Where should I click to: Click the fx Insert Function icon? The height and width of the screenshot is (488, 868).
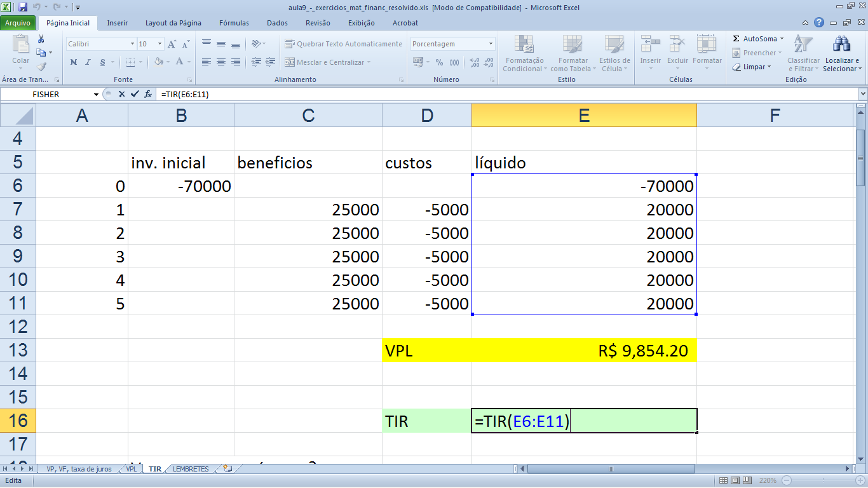(147, 94)
